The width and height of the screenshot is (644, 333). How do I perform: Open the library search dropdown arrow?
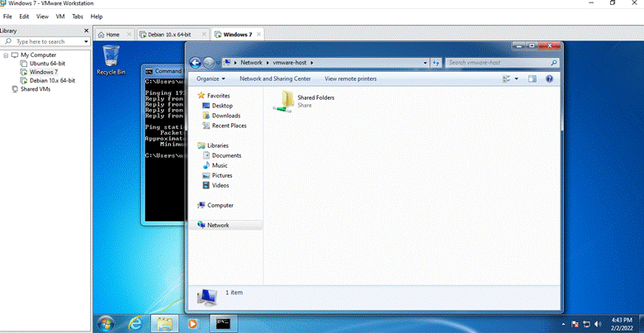click(x=86, y=42)
